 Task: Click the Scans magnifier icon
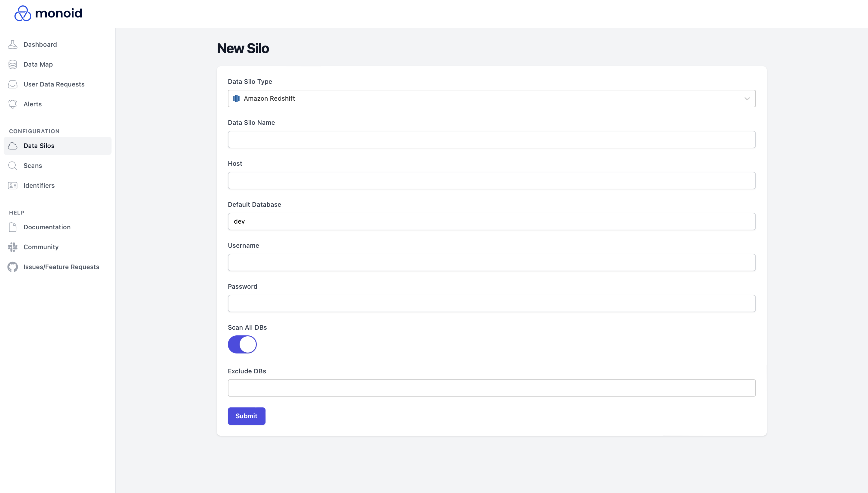tap(13, 166)
